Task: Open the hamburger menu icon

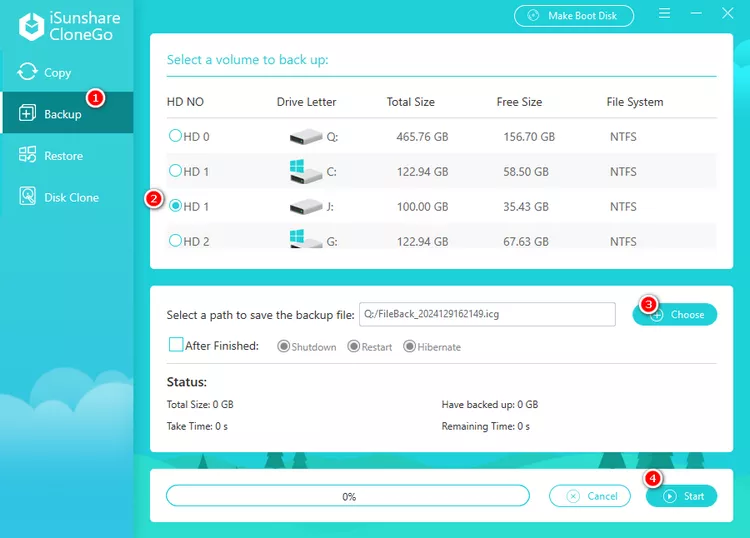Action: click(664, 13)
